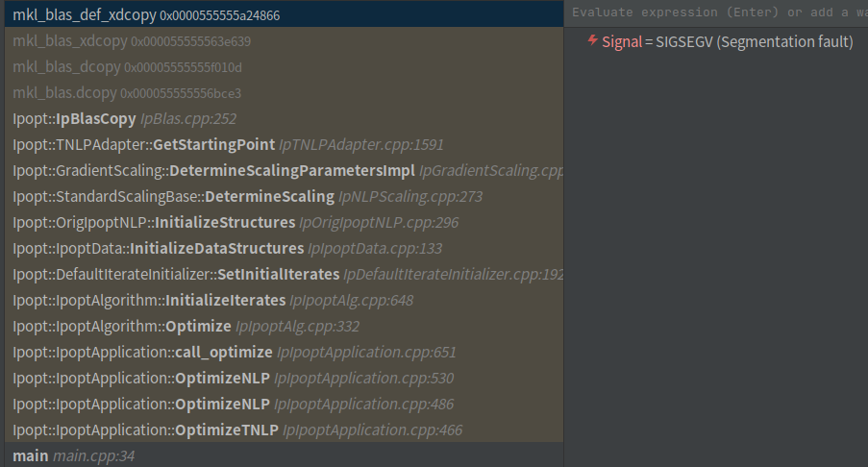Open the mkl_blas_dcopy frame at 0x00005555555f010d

point(127,67)
